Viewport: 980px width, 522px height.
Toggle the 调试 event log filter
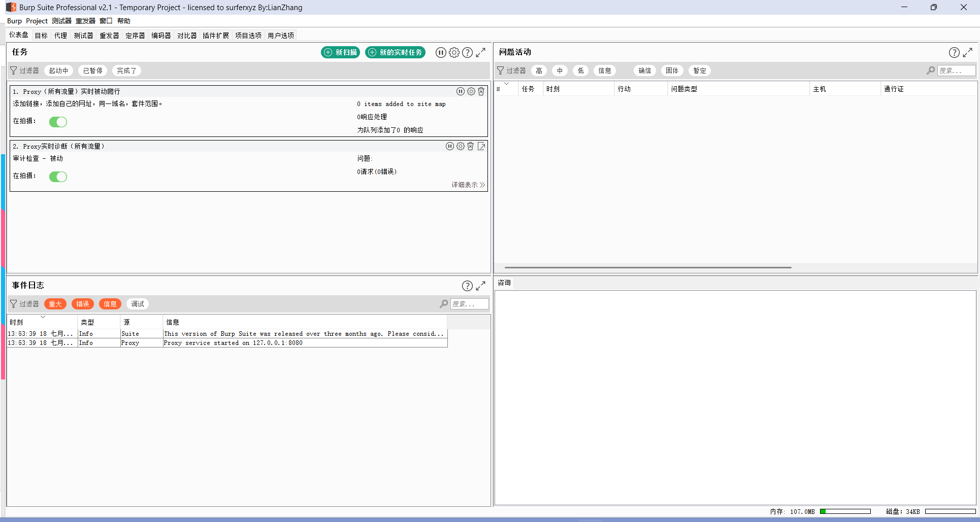(138, 304)
